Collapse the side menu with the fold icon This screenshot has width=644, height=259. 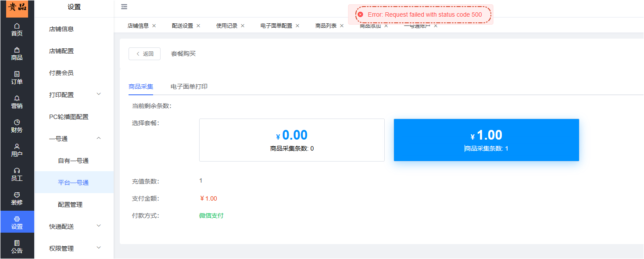tap(124, 7)
